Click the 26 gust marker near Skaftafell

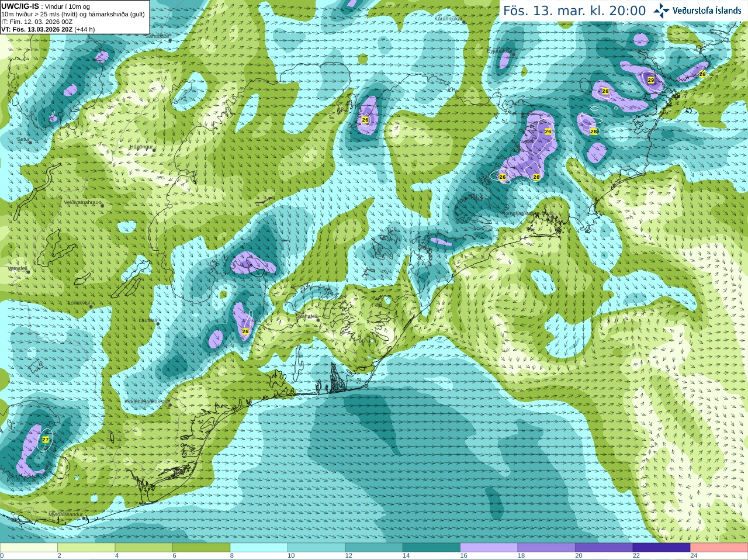[x=245, y=331]
